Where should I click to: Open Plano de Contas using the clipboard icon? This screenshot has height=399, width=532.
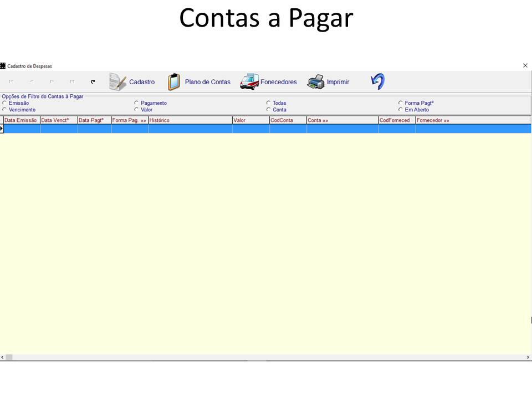(174, 81)
